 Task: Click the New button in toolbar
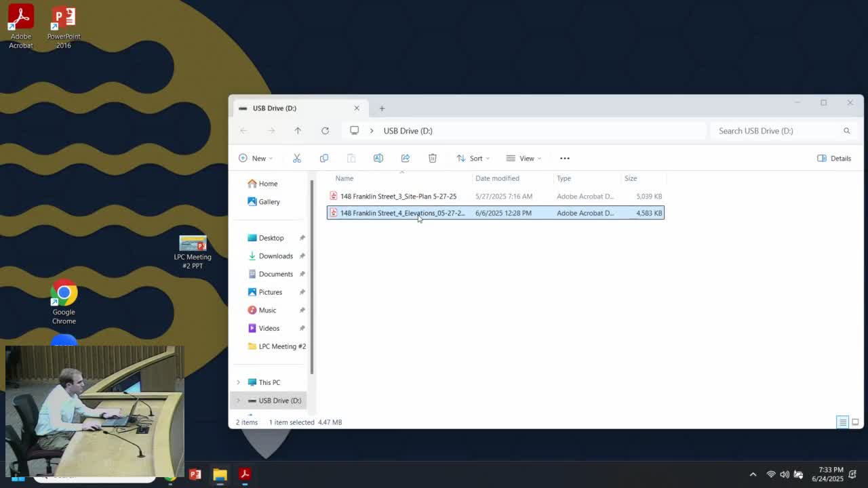point(255,158)
